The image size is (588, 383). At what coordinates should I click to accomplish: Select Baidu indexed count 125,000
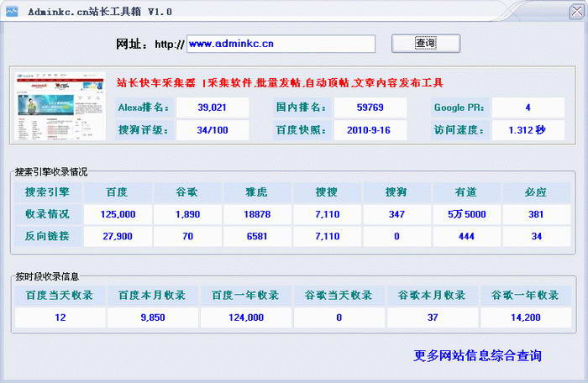click(x=118, y=214)
